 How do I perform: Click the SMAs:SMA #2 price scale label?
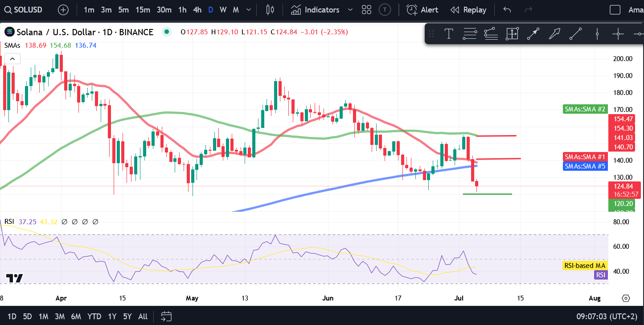585,109
